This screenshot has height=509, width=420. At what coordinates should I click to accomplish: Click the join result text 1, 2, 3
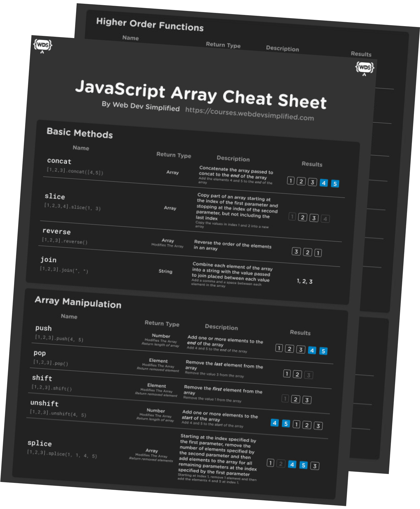coord(305,281)
